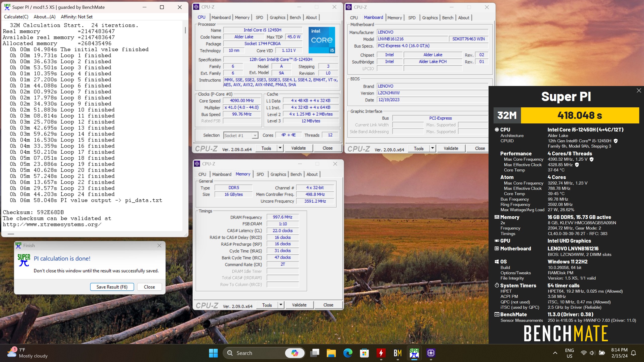Click the volume speaker tray icon
The image size is (644, 362).
click(592, 353)
